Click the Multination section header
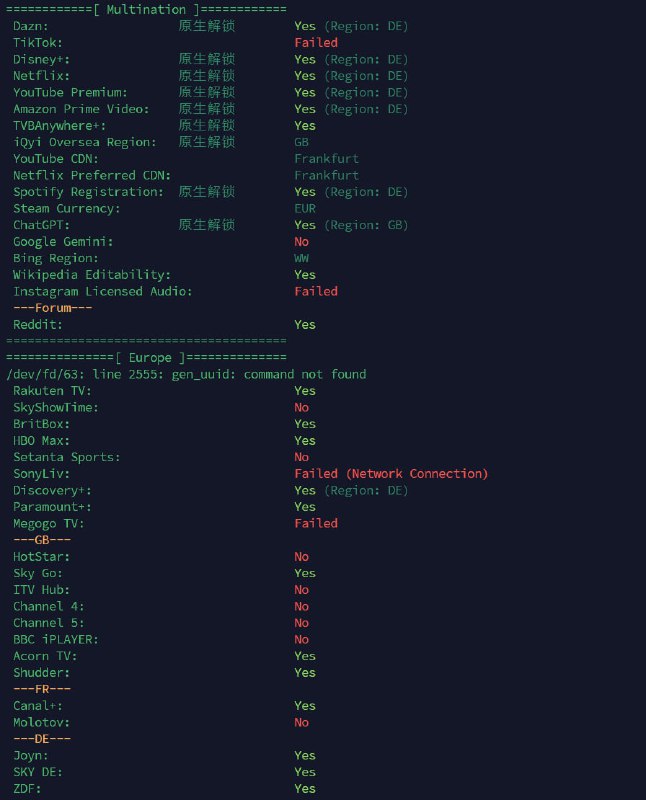The height and width of the screenshot is (800, 646). pos(146,9)
